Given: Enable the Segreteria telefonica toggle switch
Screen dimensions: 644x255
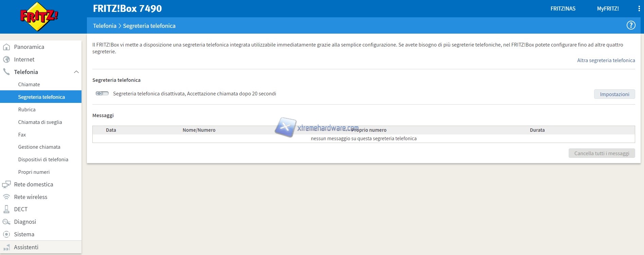Looking at the screenshot, I should 102,93.
